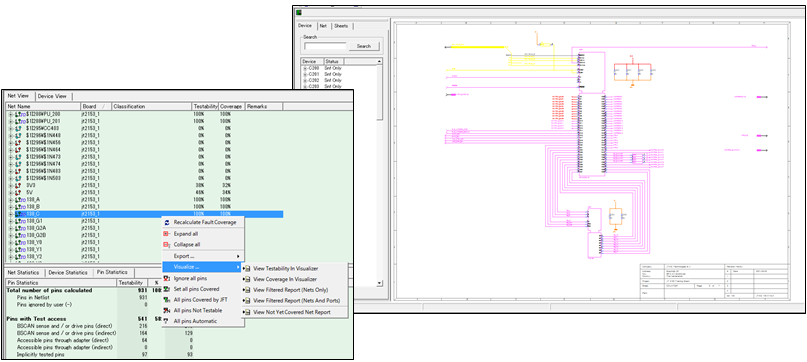
Task: Click the Search button
Action: 363,46
